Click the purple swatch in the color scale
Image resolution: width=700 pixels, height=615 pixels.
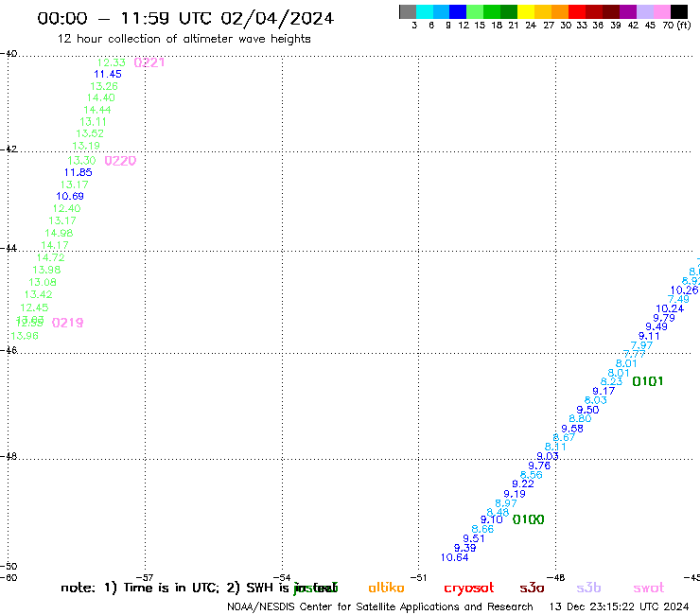pyautogui.click(x=628, y=11)
